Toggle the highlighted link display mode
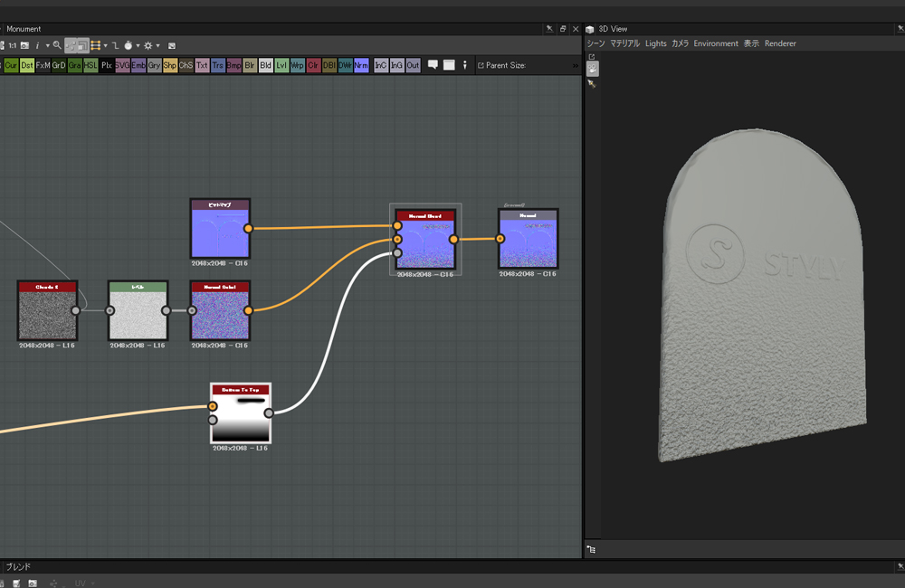 click(71, 45)
